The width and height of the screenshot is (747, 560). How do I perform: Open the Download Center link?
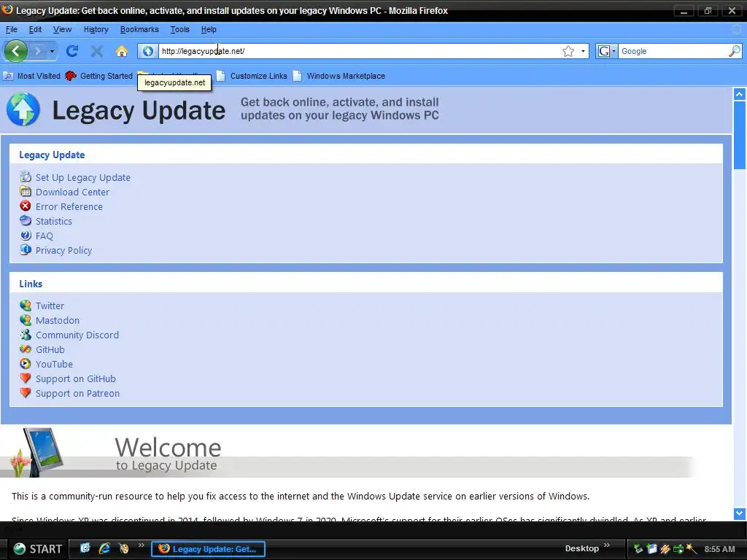(72, 192)
